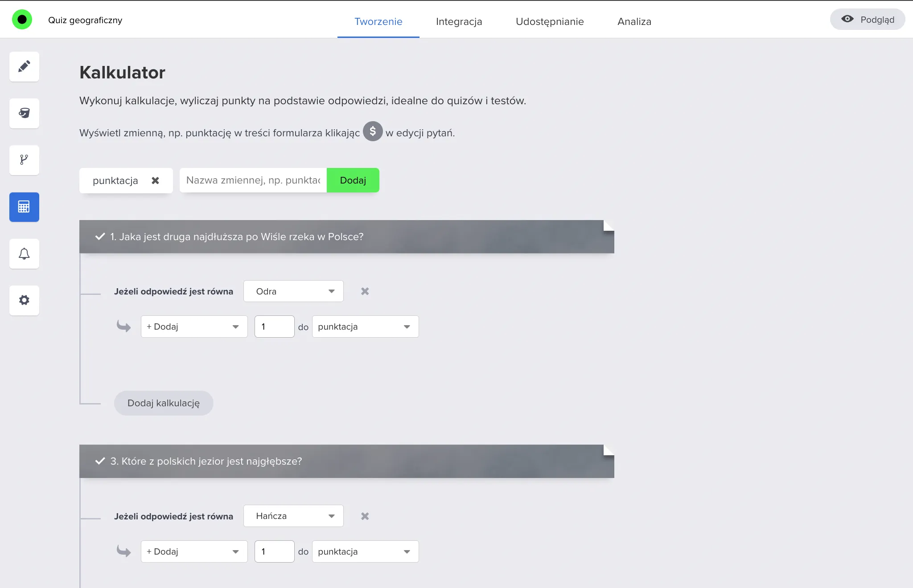Viewport: 913px width, 588px height.
Task: Click the Kalkulator heading
Action: [x=122, y=72]
